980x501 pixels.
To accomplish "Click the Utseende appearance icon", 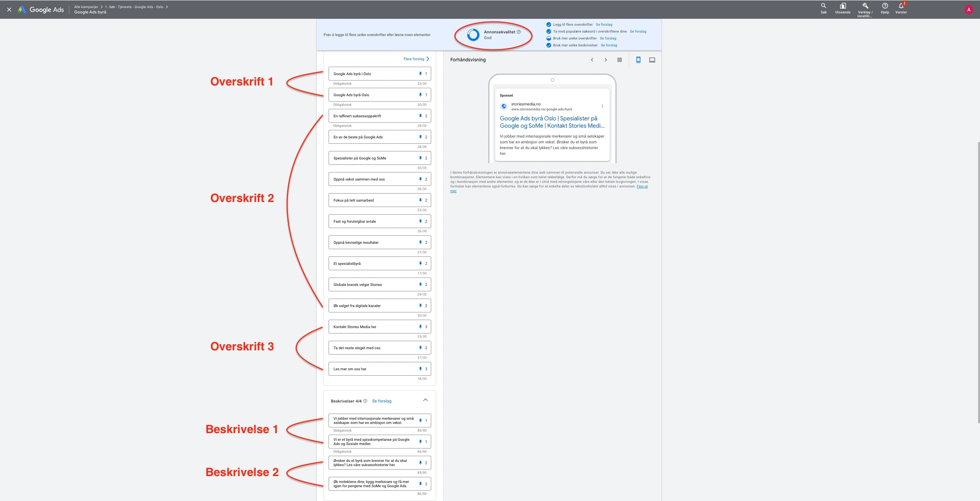I will 843,6.
